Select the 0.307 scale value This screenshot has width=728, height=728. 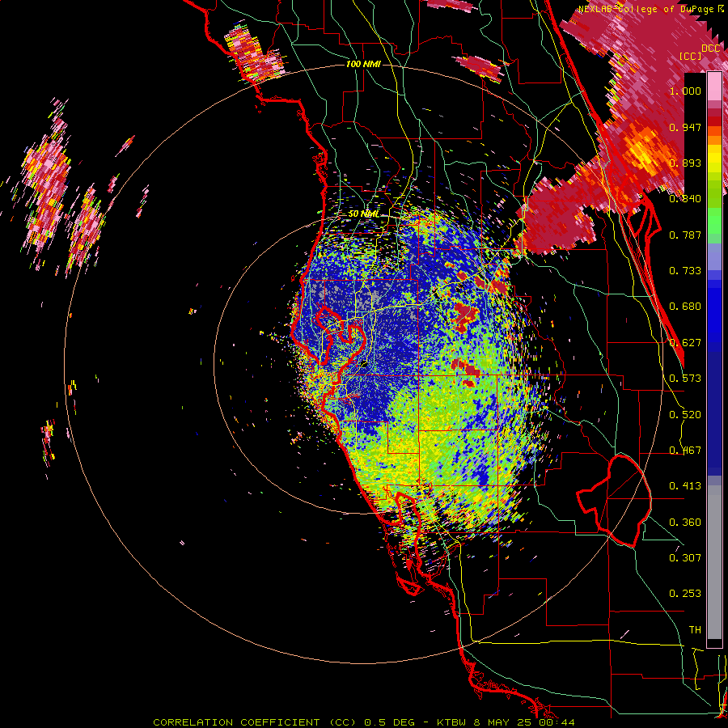pyautogui.click(x=685, y=557)
